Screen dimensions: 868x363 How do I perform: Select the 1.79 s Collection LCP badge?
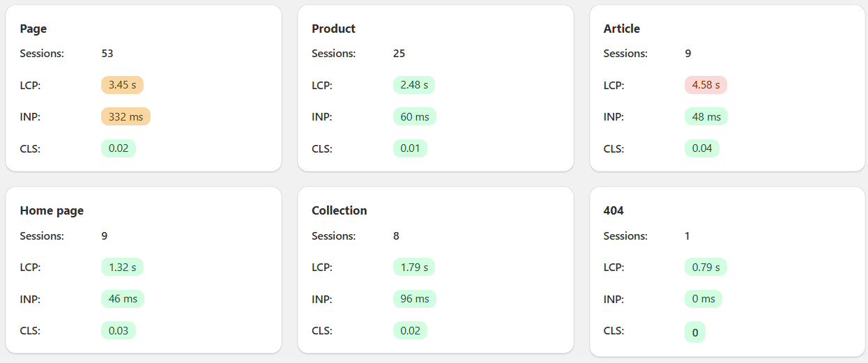click(413, 267)
